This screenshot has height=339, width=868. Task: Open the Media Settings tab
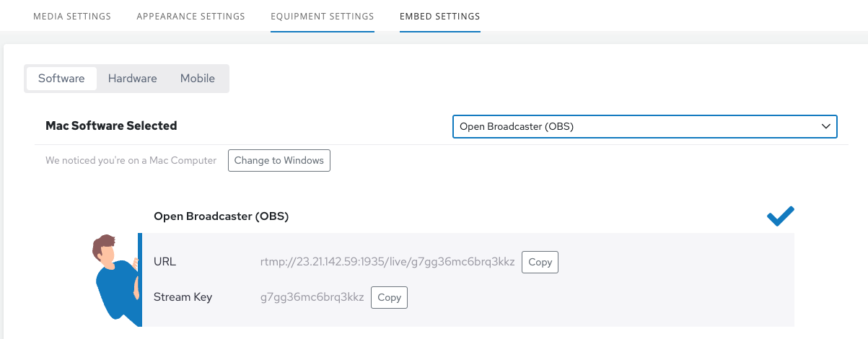tap(72, 16)
